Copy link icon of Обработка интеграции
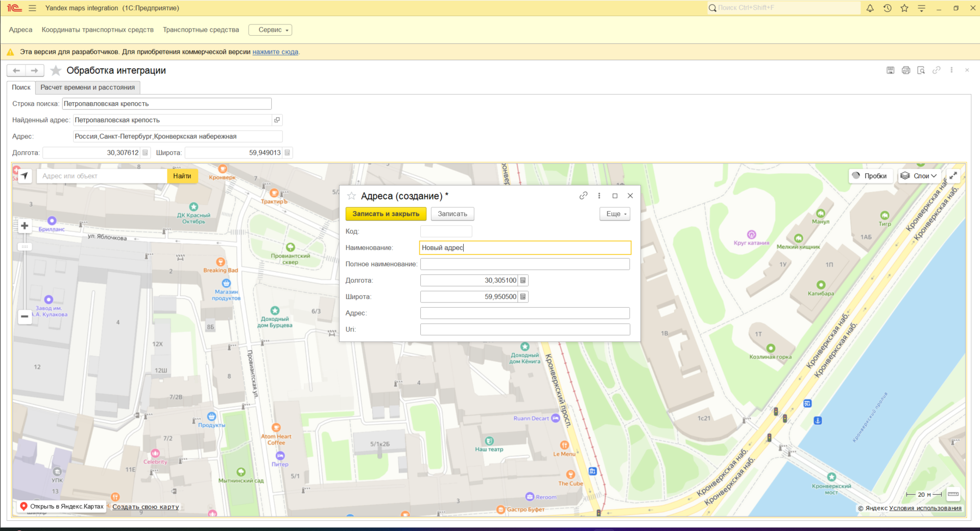Screen dimensions: 980x531 pos(937,71)
